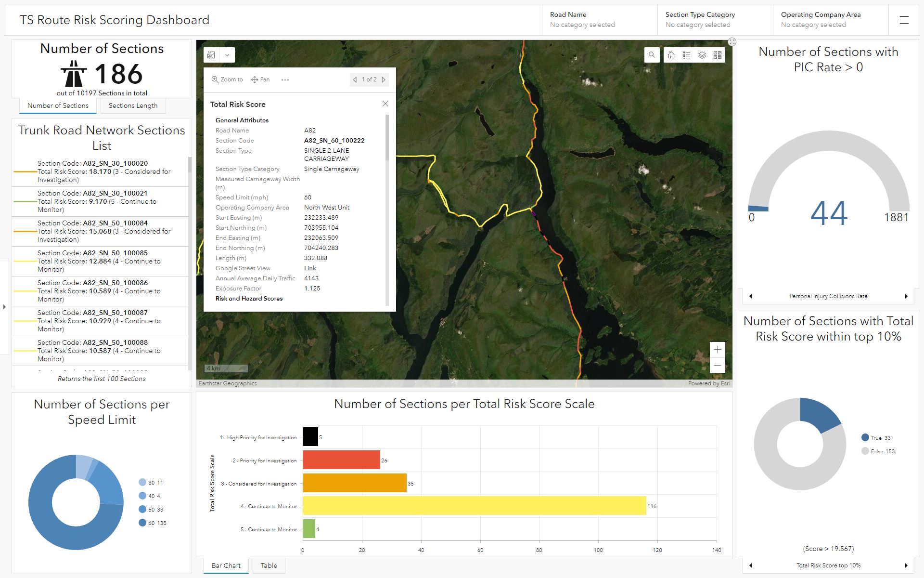Viewport: 924px width, 578px height.
Task: Open the basemap gallery icon
Action: [x=718, y=55]
